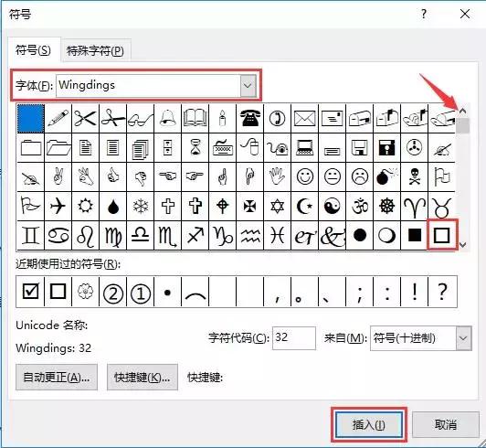The height and width of the screenshot is (448, 486).
Task: Choose the yin yang symbol
Action: pyautogui.click(x=332, y=206)
